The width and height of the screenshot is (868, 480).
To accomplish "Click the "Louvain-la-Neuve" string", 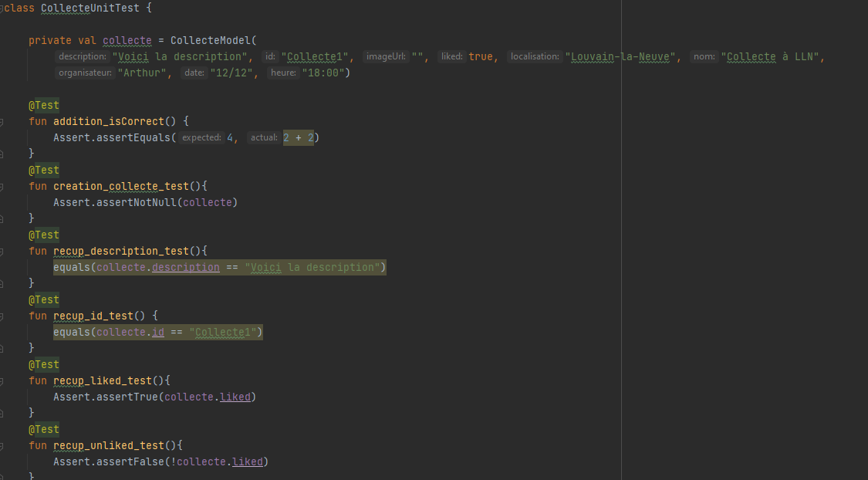I will click(620, 56).
